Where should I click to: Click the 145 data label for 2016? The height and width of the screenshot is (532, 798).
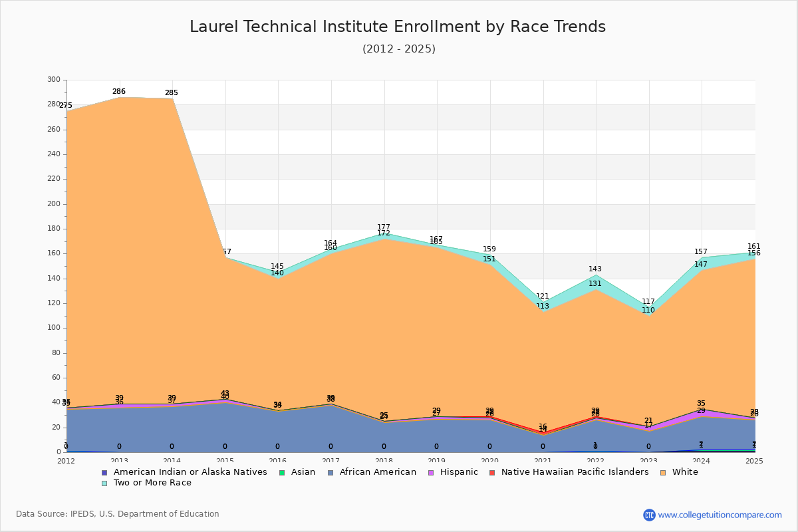[x=277, y=267]
